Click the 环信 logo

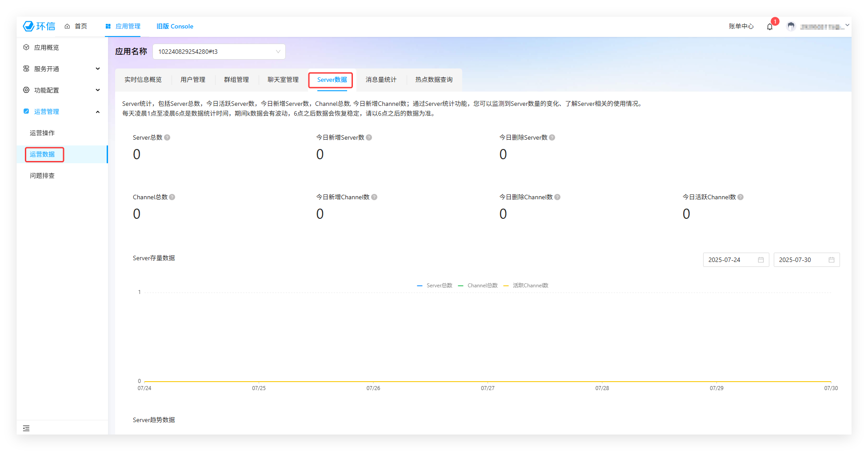click(x=39, y=26)
